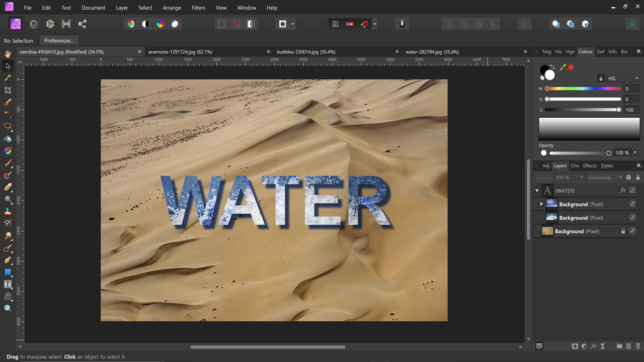The width and height of the screenshot is (644, 362).
Task: Open the layer opacity 100 % dropdown
Action: coord(570,177)
